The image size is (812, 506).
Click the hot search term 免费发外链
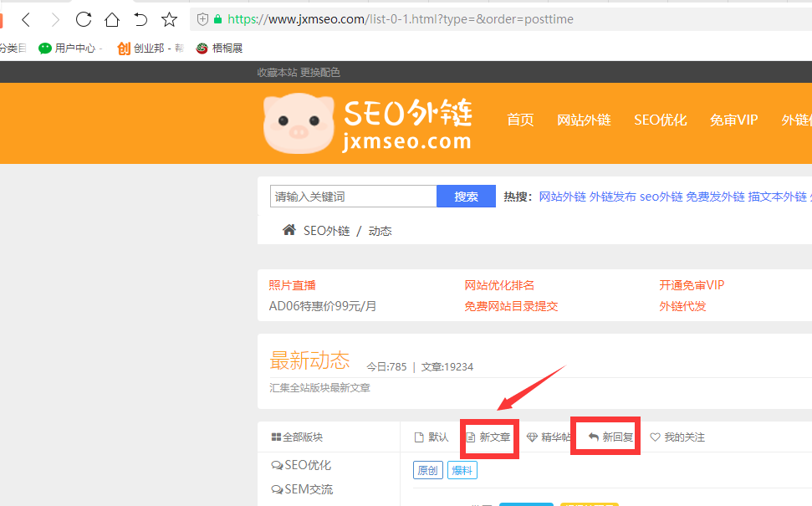click(x=715, y=197)
